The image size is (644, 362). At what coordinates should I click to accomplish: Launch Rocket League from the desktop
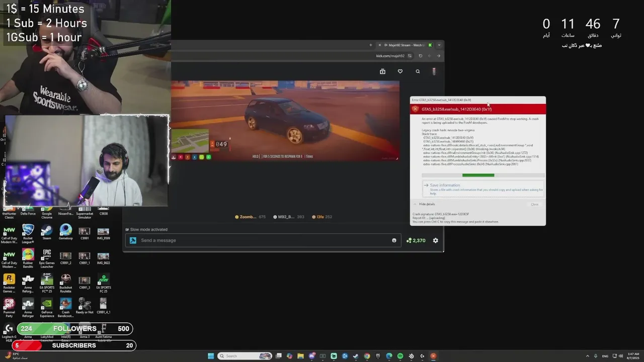[28, 234]
